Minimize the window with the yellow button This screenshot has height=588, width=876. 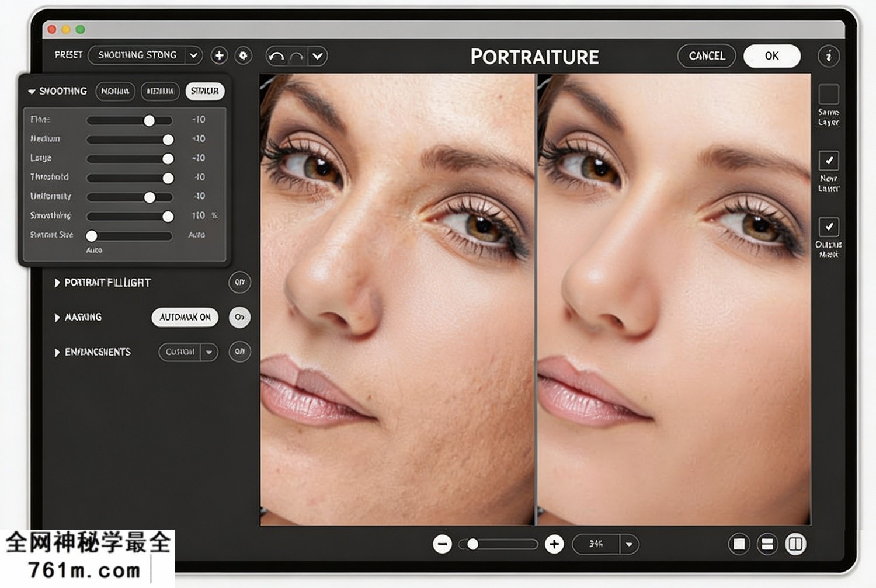[x=66, y=29]
